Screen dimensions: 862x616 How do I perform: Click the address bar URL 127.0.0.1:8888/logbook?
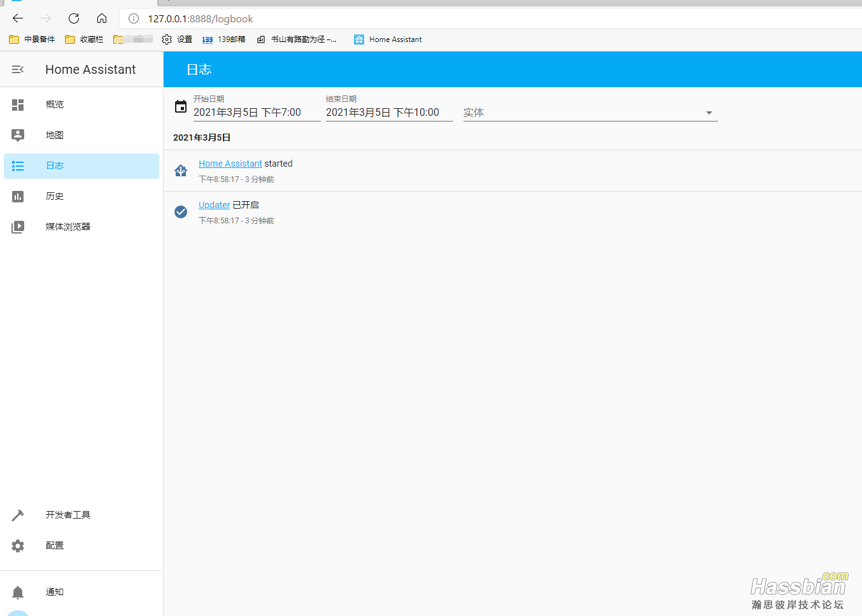pos(201,19)
